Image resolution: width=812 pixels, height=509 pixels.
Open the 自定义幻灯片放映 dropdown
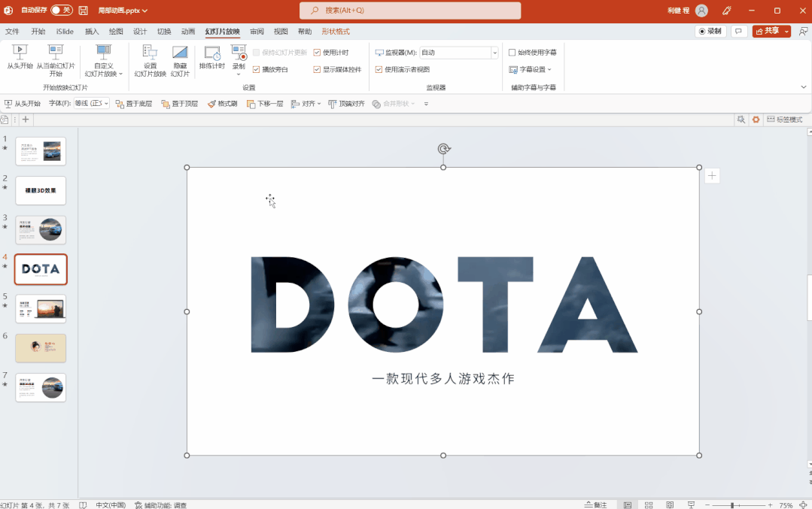(x=104, y=60)
